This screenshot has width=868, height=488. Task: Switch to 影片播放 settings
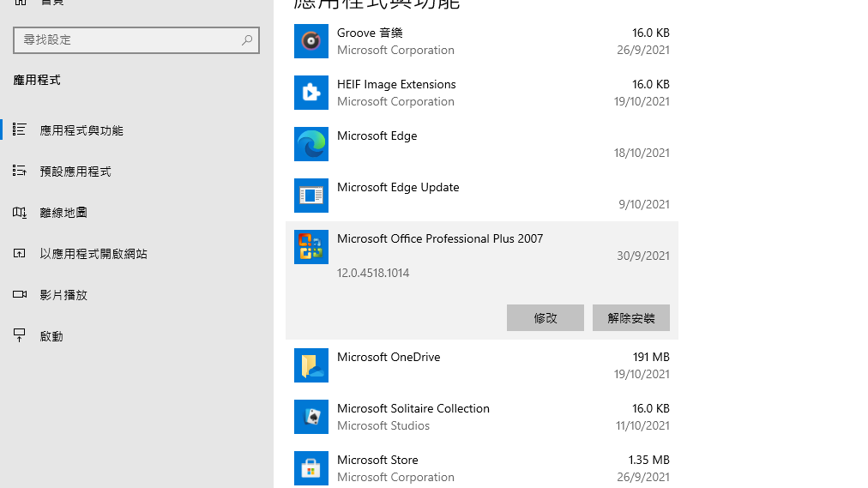(136, 295)
